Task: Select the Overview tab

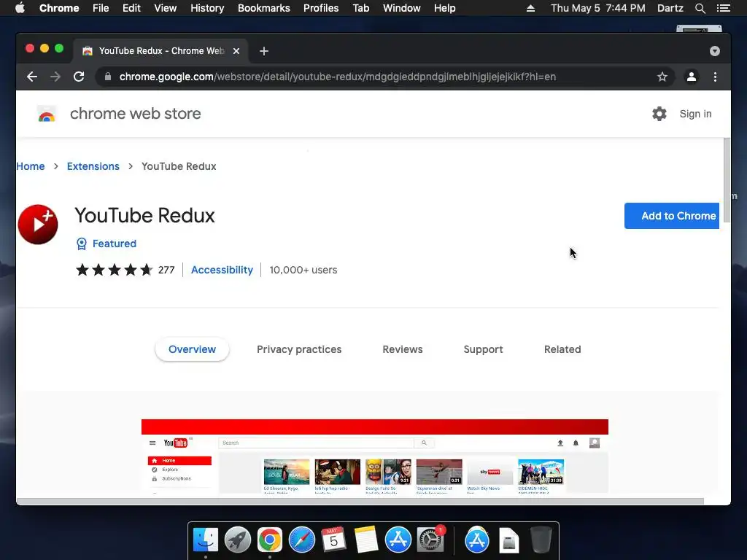Action: [x=192, y=349]
